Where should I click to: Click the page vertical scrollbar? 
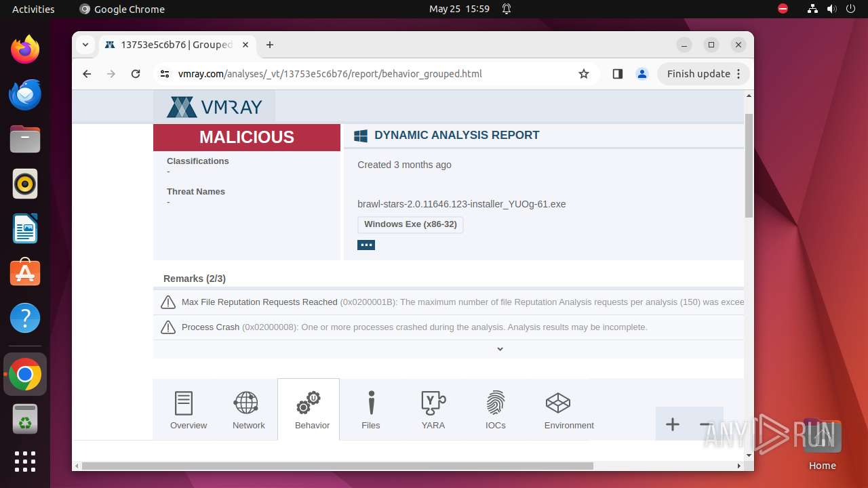[x=749, y=166]
